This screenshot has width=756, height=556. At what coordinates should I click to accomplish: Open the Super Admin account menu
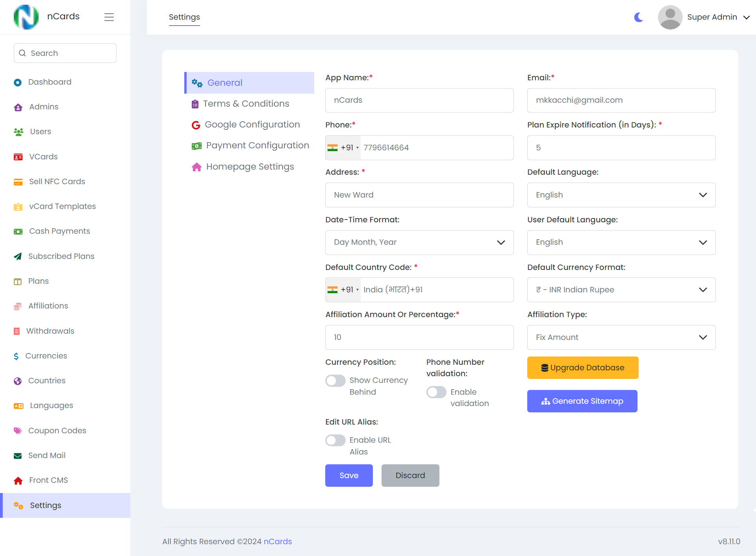712,17
